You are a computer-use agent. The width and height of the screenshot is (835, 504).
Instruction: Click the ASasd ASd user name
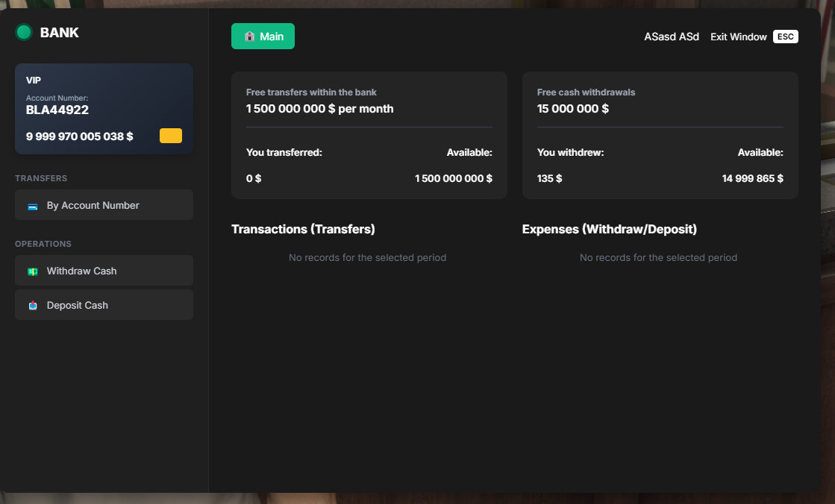672,37
